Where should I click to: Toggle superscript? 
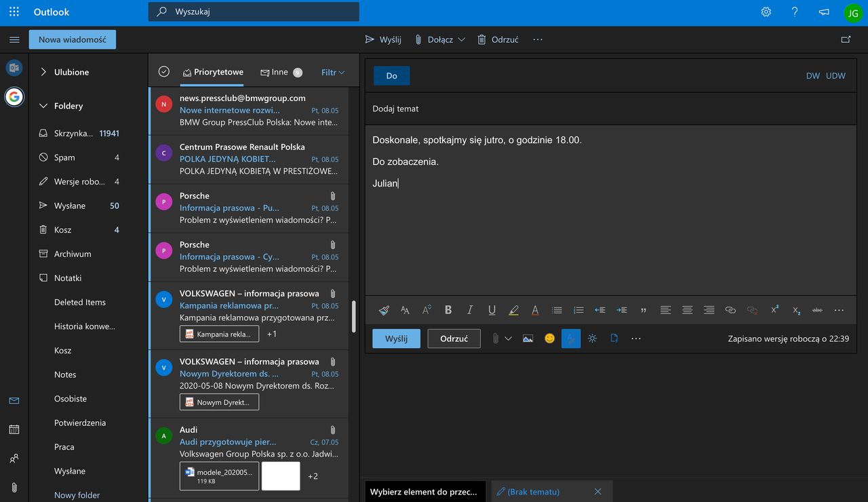pos(774,310)
